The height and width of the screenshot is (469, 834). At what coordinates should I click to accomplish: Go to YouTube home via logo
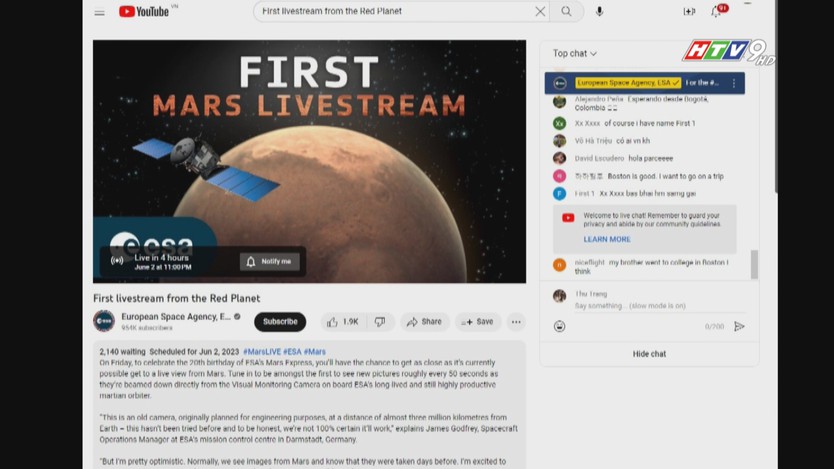[x=144, y=11]
